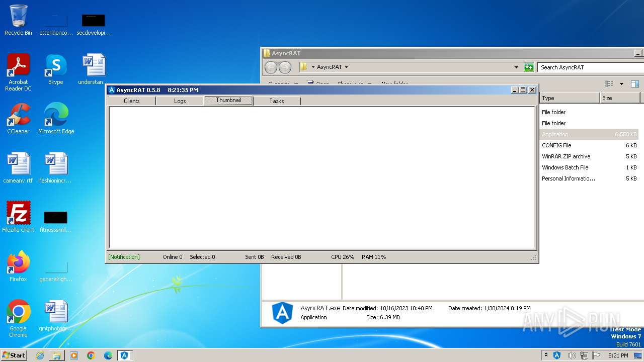Screen dimensions: 644x362
Task: Select the attentionco desktop file
Action: coord(56,23)
